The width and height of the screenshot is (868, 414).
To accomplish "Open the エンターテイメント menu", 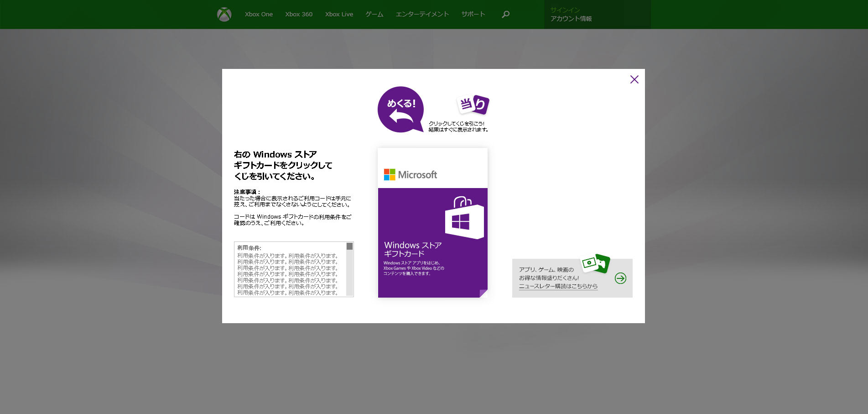I will 422,14.
